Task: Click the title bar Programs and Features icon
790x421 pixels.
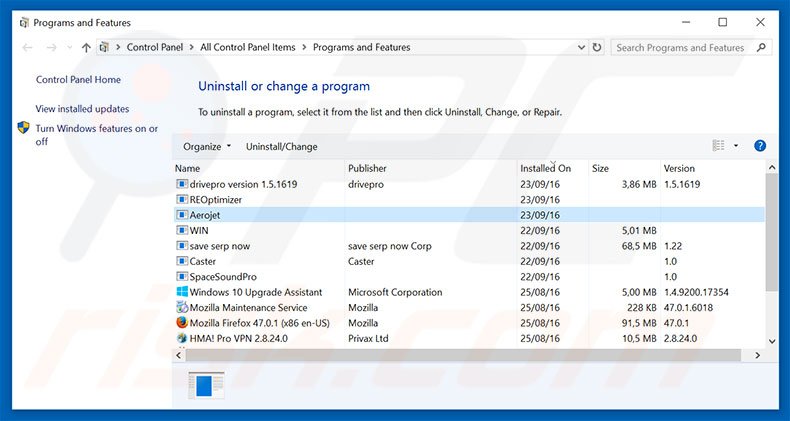Action: click(24, 23)
